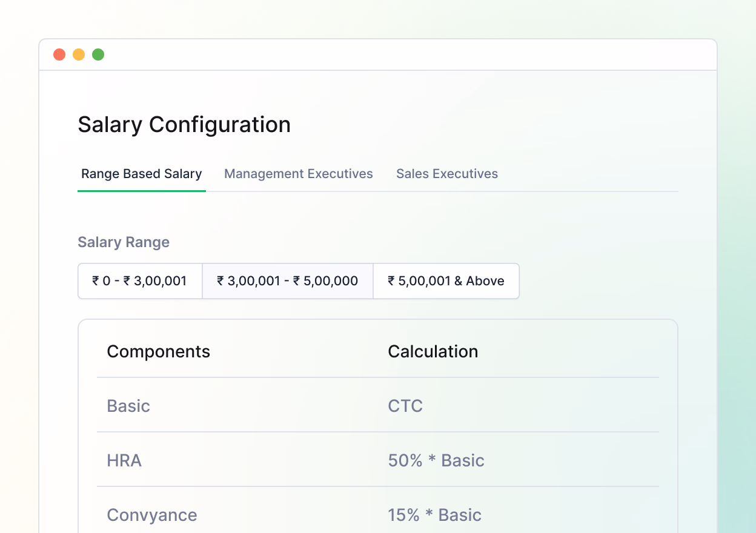Click the Salary Configuration page heading
Viewport: 756px width, 533px height.
pyautogui.click(x=184, y=125)
